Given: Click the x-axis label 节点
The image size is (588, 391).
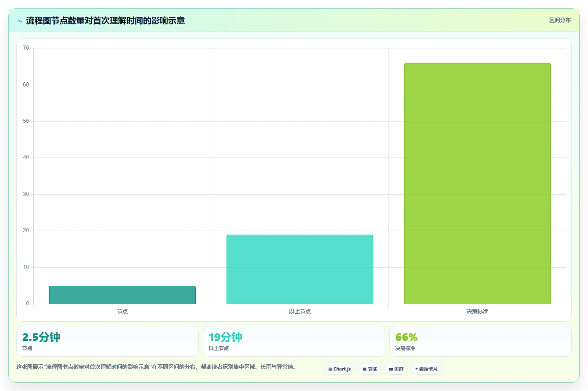Looking at the screenshot, I should click(122, 311).
